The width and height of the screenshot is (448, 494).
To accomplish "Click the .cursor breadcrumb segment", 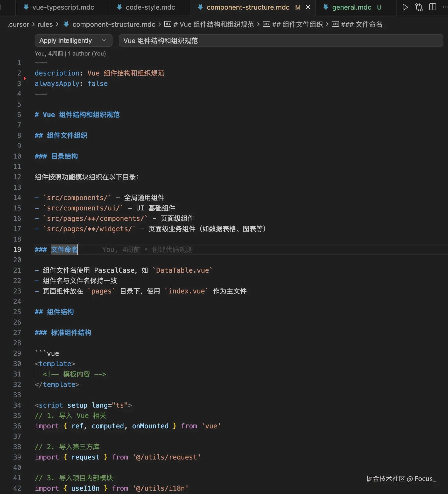I will click(x=18, y=24).
